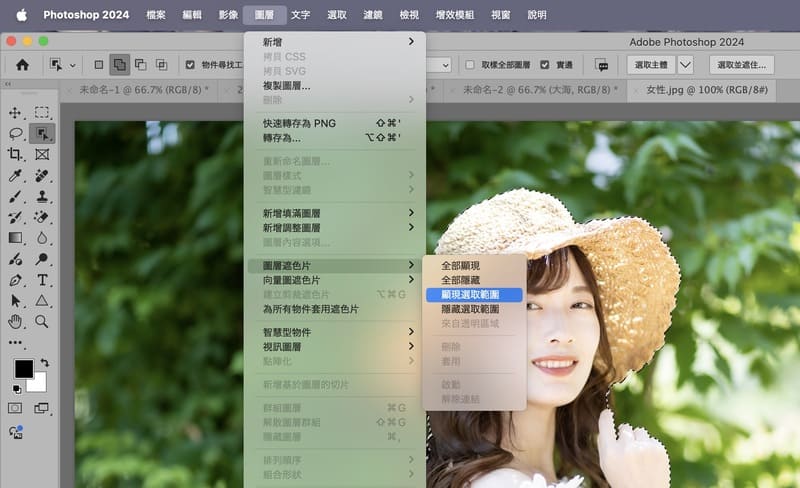Viewport: 800px width, 488px height.
Task: Select the Crop tool
Action: tap(15, 154)
